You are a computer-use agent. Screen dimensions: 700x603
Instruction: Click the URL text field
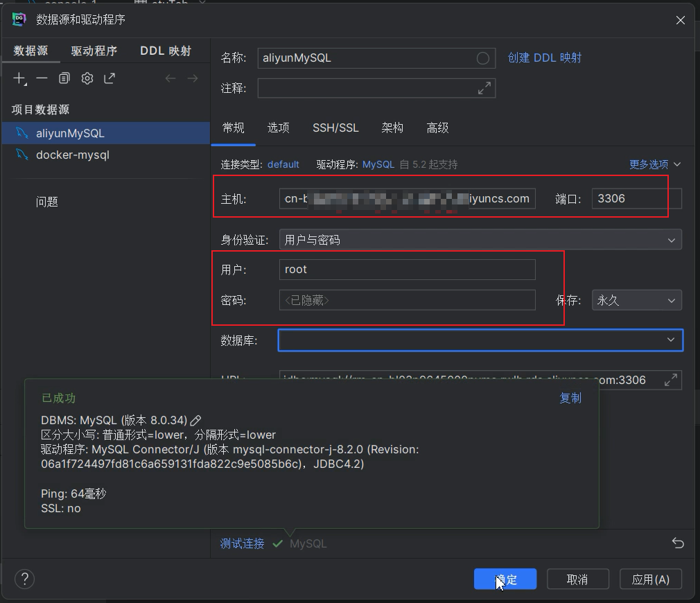[x=480, y=380]
